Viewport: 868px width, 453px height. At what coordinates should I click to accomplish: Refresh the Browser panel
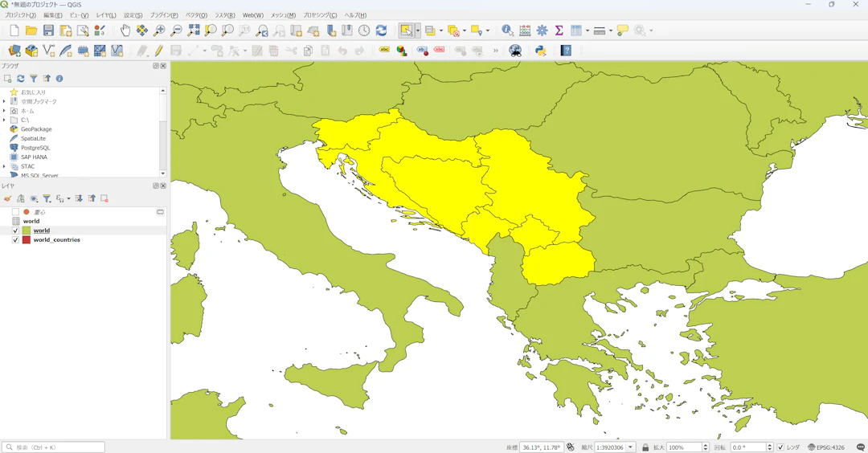(20, 79)
